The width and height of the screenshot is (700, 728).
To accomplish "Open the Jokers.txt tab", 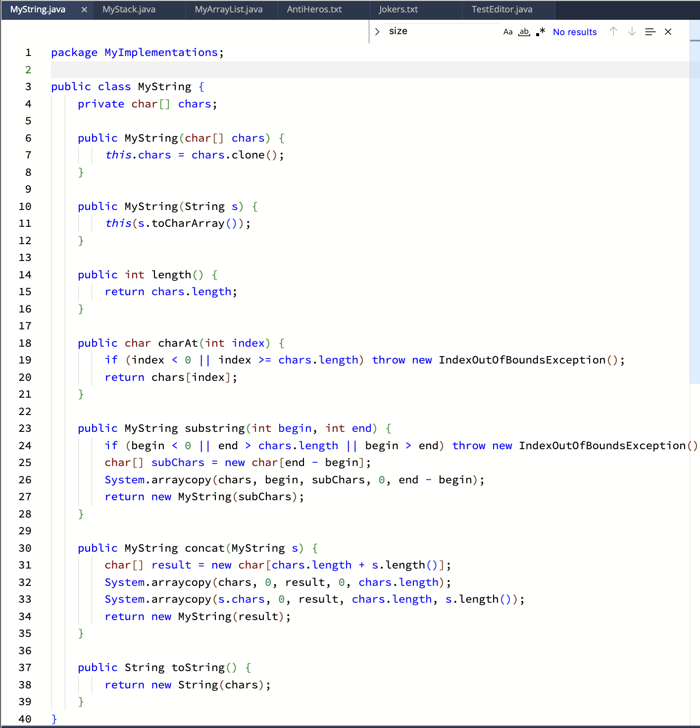I will click(399, 9).
